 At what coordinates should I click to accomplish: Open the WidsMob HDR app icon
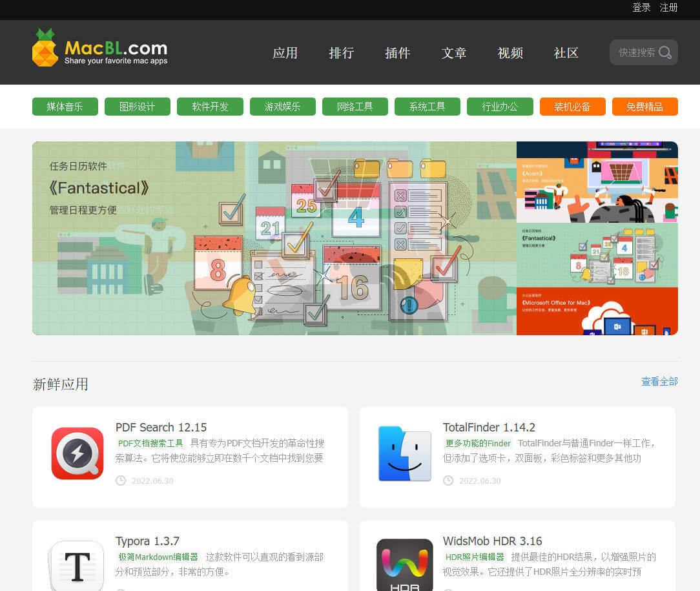[404, 565]
